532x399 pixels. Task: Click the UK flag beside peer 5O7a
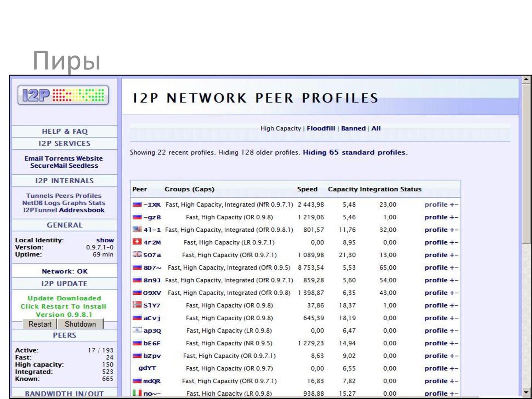[x=137, y=254]
